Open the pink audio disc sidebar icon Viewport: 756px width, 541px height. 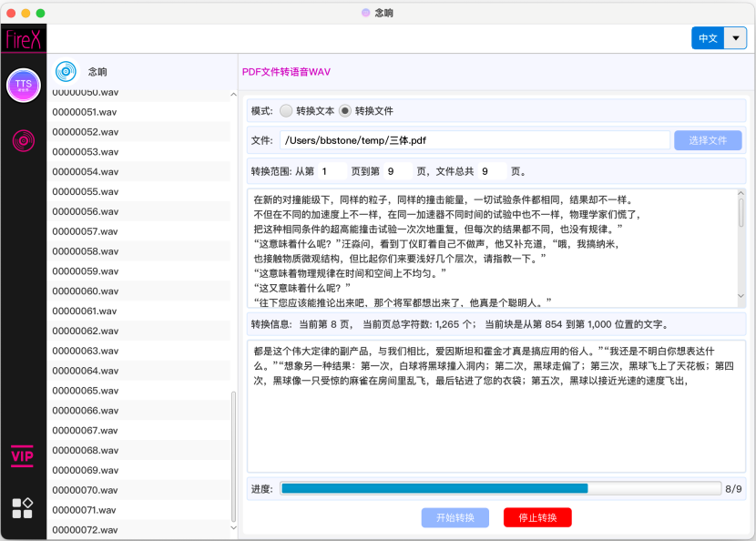pyautogui.click(x=23, y=141)
